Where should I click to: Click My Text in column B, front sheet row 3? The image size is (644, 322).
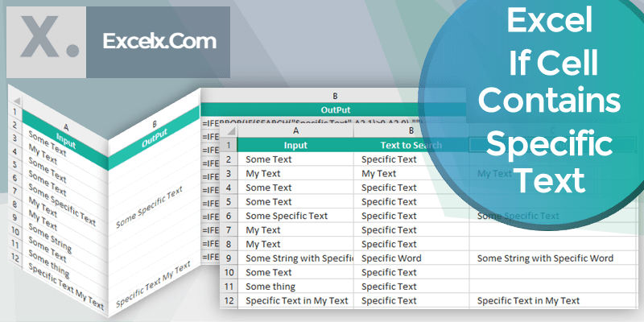tap(378, 173)
